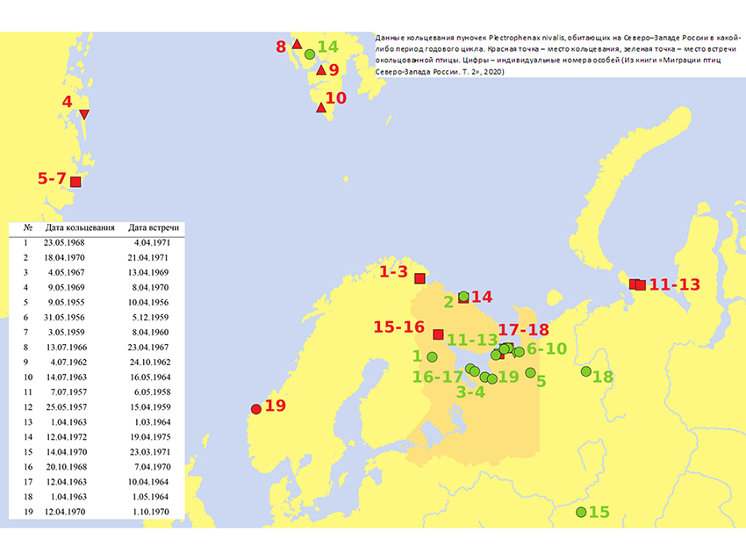This screenshot has width=746, height=560.
Task: Click the green map label "3-4"
Action: coord(470,392)
